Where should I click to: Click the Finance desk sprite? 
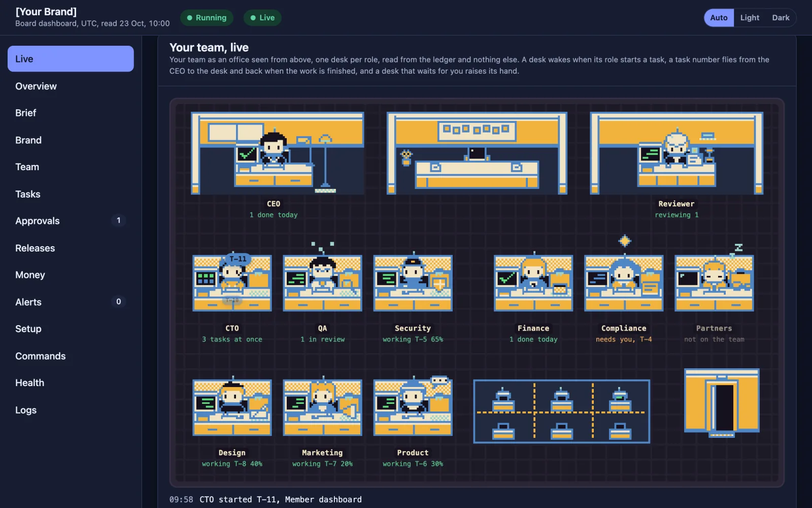point(533,283)
